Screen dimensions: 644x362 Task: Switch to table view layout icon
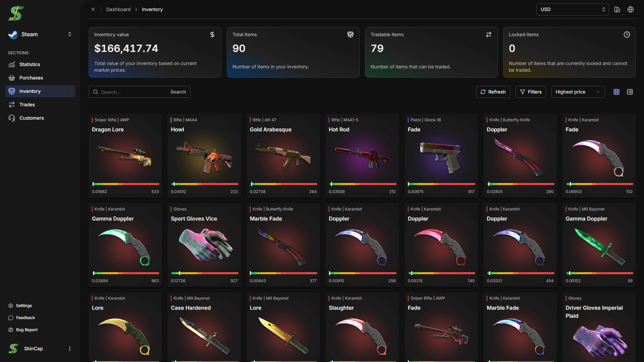[630, 92]
